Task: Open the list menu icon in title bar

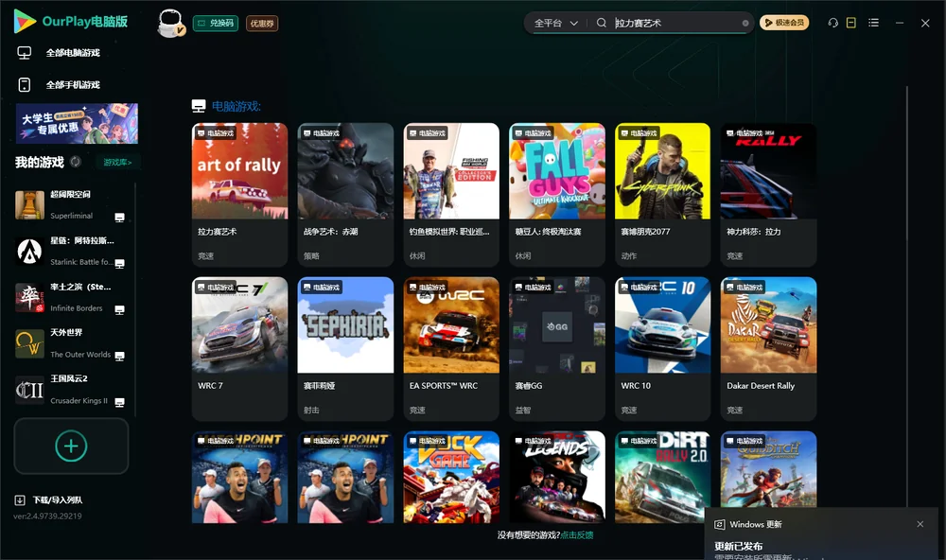Action: [873, 23]
